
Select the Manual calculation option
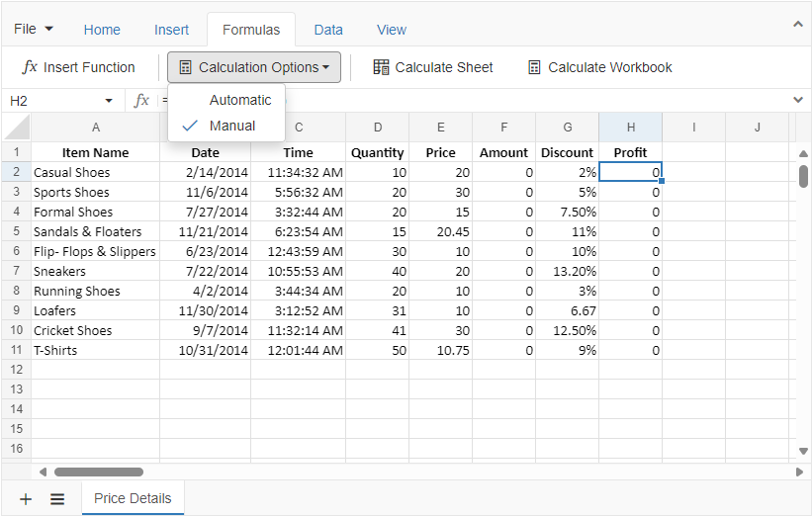(x=231, y=126)
